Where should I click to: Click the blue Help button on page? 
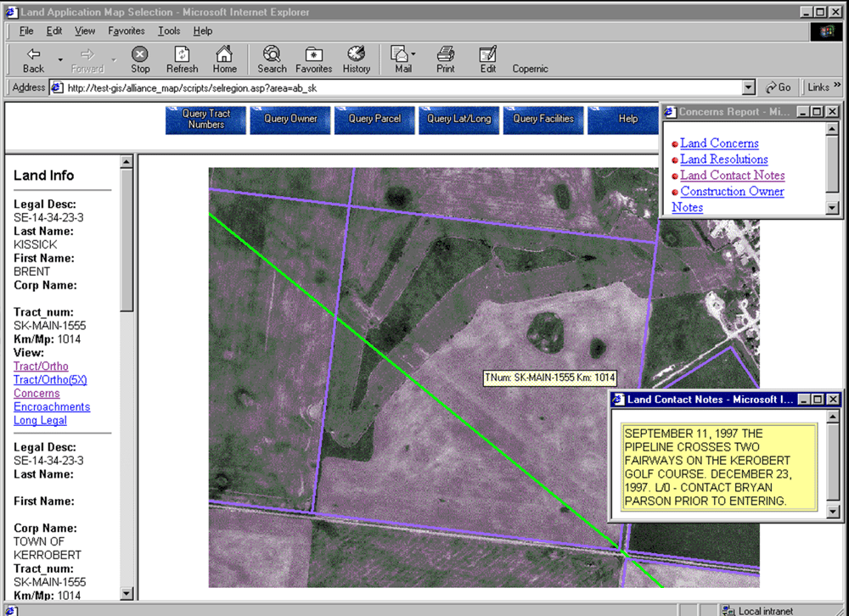(x=624, y=119)
